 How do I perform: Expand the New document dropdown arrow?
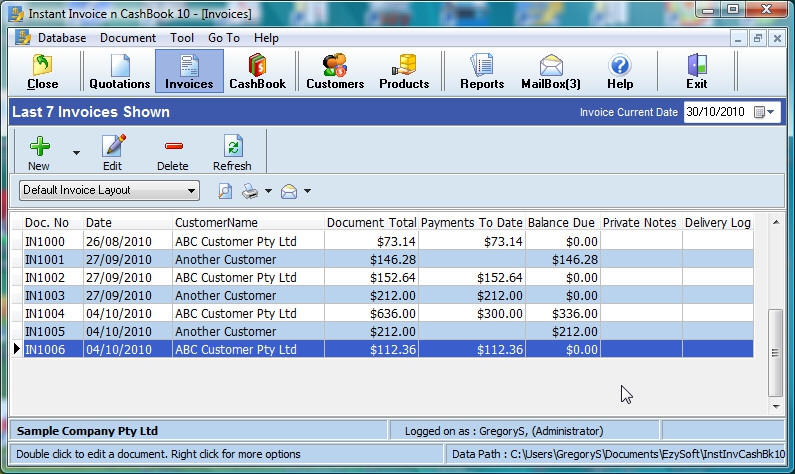pos(76,154)
